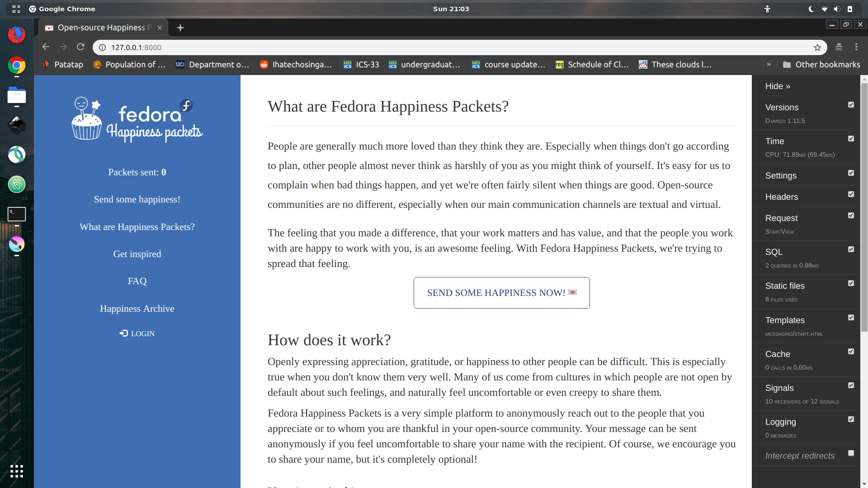Click the incognito icon beside the address bar
This screenshot has width=868, height=488.
point(839,47)
